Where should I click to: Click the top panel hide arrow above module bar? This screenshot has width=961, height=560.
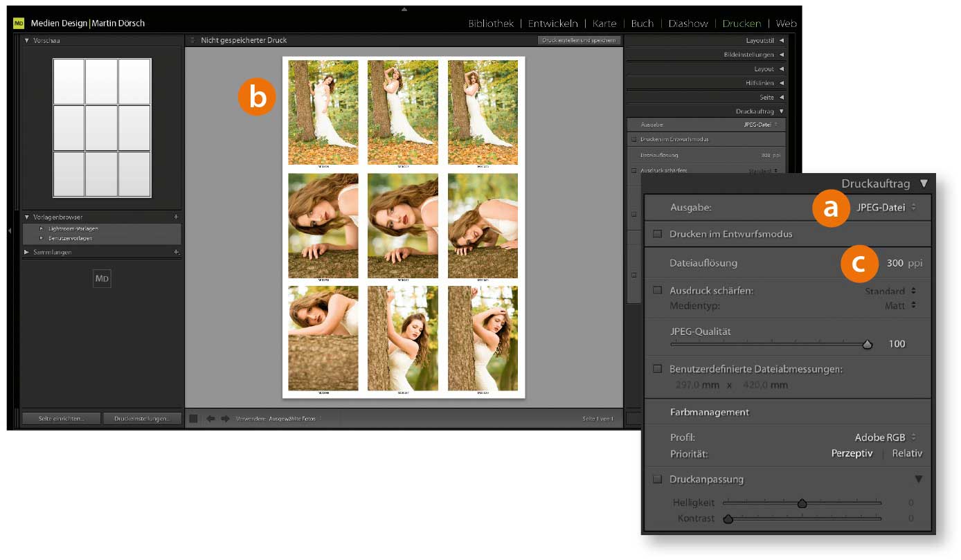tap(404, 9)
